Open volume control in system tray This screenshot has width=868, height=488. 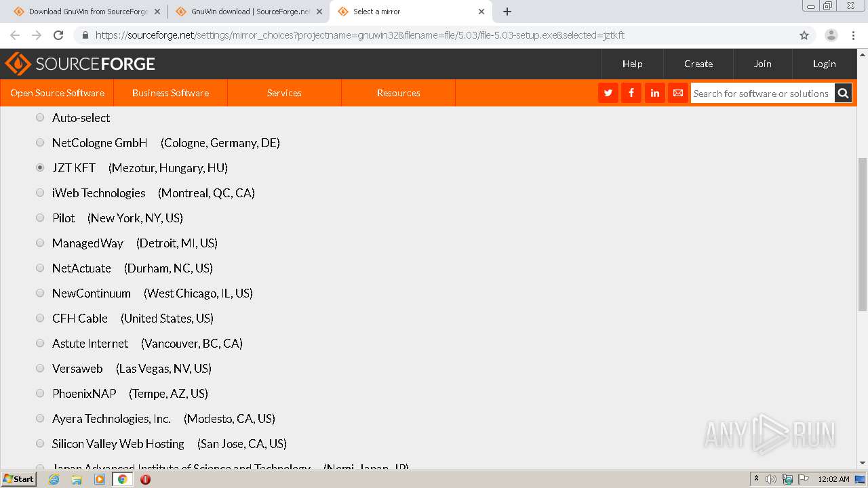click(771, 479)
